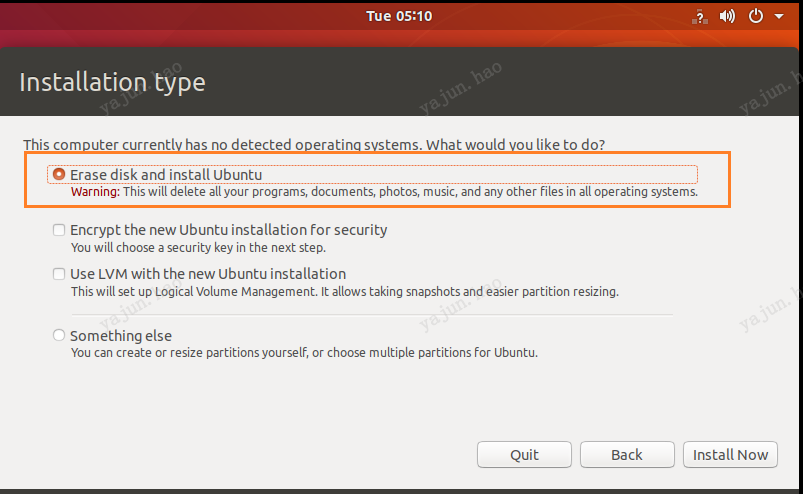Click 'You can create or resize partitions' text

304,353
